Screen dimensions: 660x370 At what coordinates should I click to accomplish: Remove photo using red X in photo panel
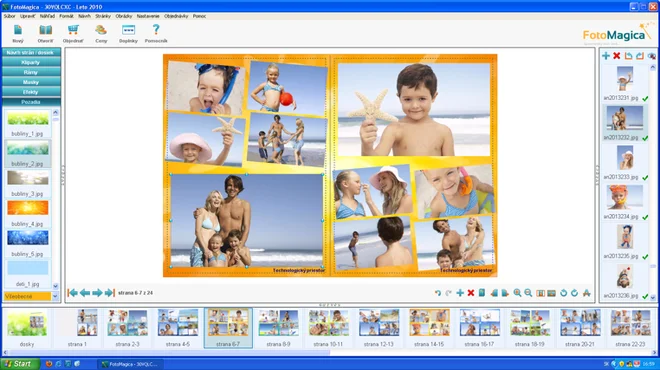click(x=617, y=56)
